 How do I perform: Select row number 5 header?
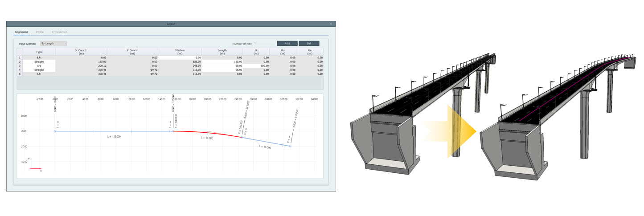19,73
